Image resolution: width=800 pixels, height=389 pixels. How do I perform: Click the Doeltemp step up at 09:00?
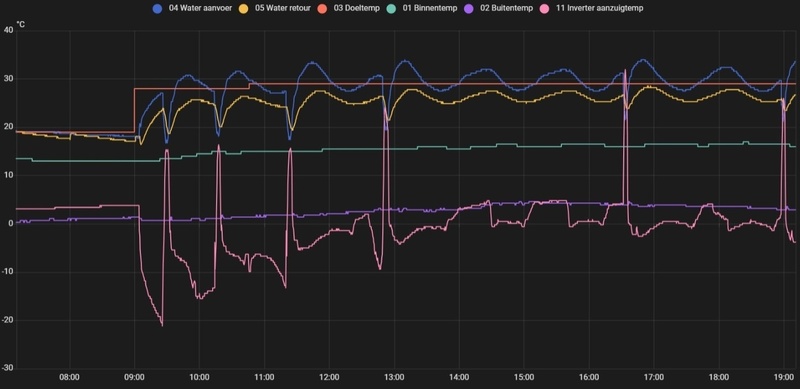point(134,110)
